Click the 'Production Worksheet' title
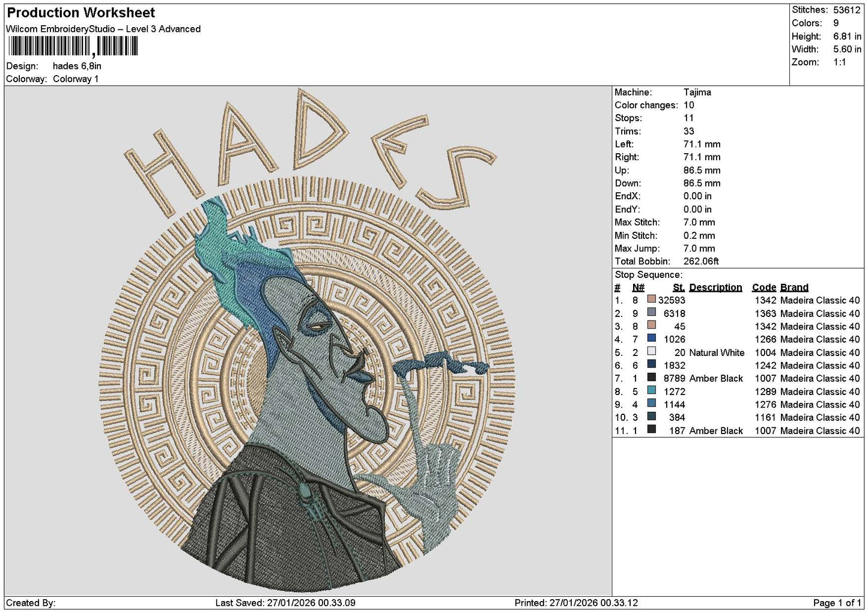 [x=80, y=13]
